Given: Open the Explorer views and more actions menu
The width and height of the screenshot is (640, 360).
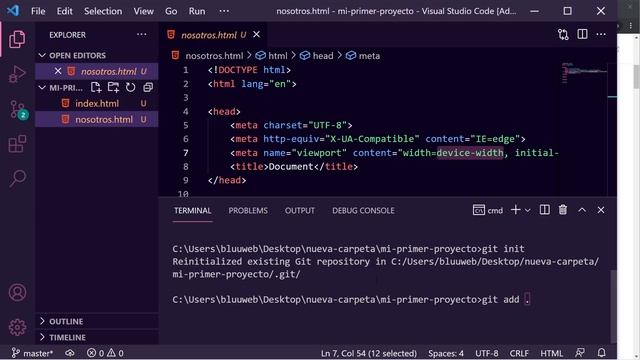Looking at the screenshot, I should click(x=142, y=35).
